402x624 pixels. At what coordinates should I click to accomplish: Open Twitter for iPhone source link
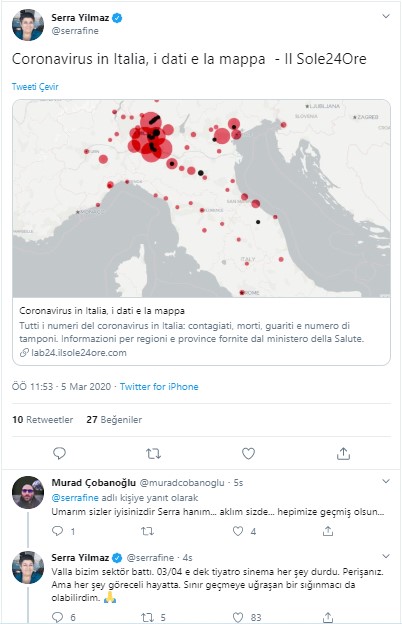point(159,386)
